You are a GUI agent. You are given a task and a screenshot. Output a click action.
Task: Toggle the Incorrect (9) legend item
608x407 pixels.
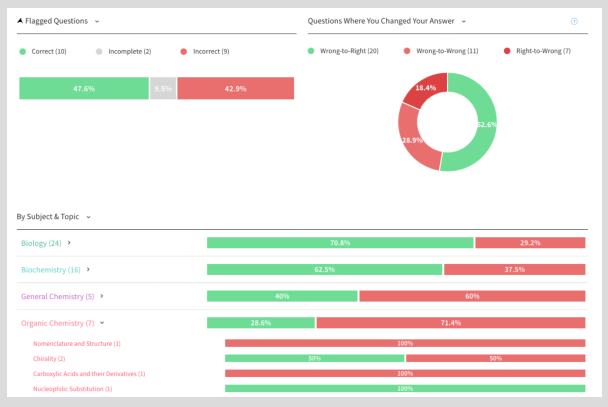tap(205, 52)
